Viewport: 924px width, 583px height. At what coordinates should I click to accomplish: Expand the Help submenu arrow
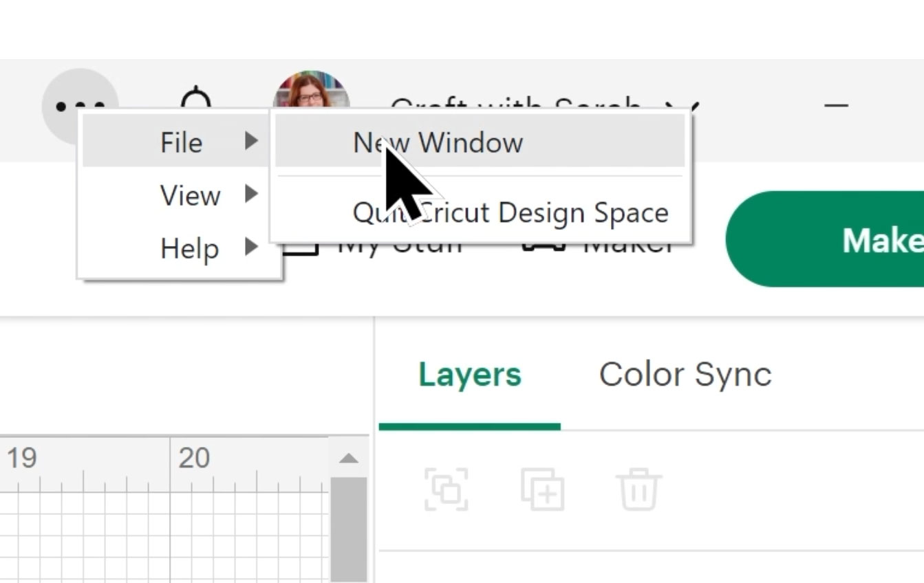click(251, 247)
